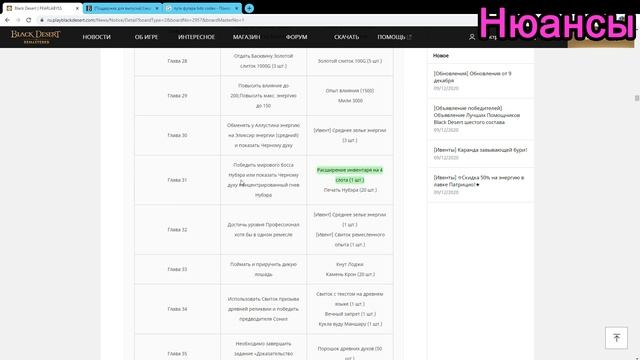Open the ИНТЕРЕСНОЕ menu
640x360 pixels.
coord(196,37)
